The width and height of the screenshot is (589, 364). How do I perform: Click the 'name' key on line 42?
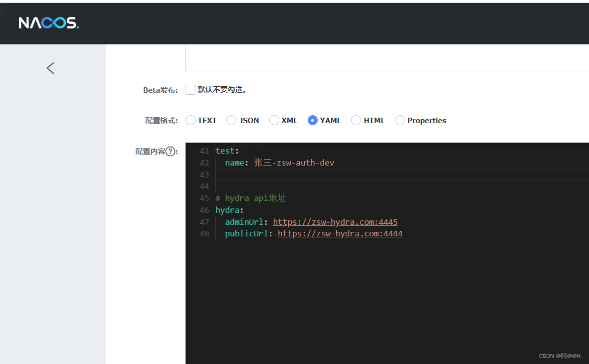coord(234,163)
